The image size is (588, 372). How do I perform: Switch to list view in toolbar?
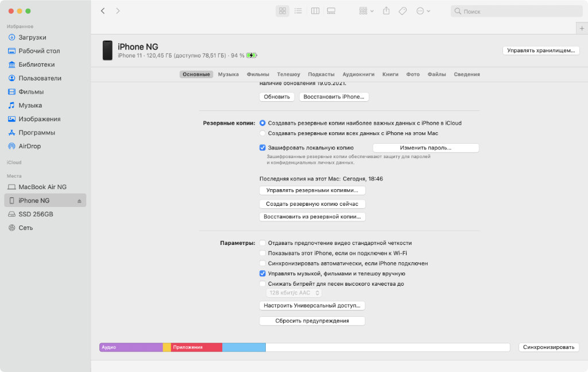coord(298,11)
